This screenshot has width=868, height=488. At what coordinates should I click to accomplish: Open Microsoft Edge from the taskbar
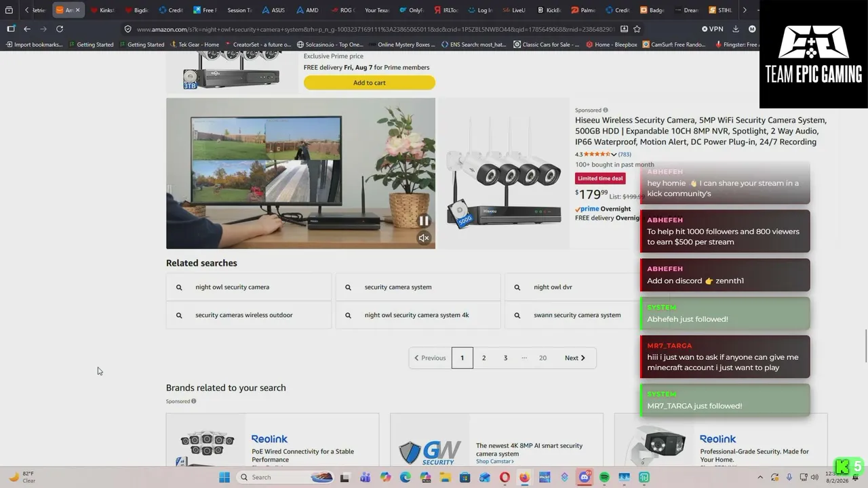pos(406,477)
